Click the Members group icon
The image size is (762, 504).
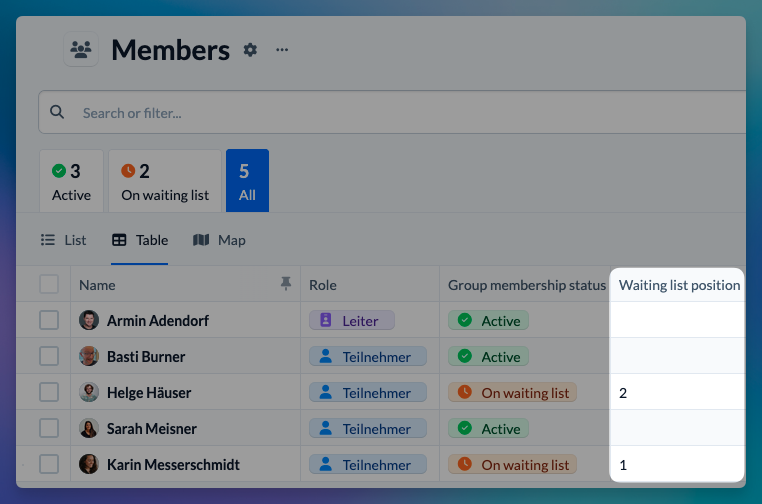(x=81, y=49)
